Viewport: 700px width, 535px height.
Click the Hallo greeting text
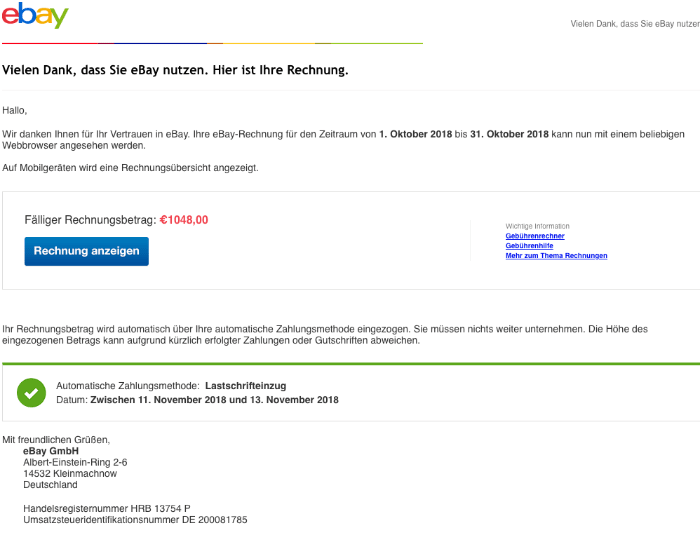14,110
